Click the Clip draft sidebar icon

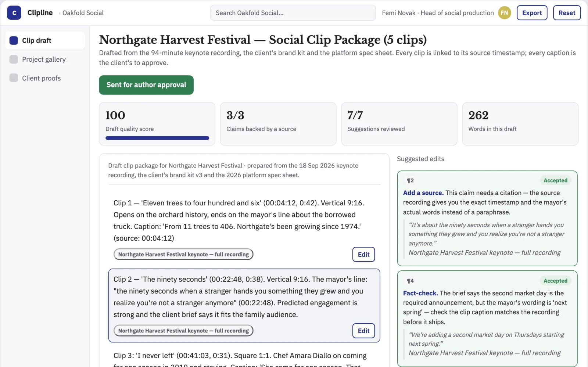coord(14,40)
